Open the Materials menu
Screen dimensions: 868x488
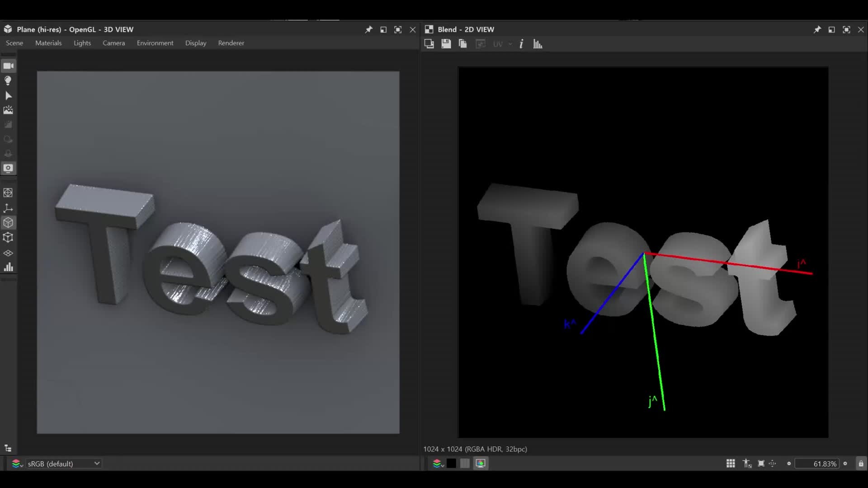click(x=48, y=43)
